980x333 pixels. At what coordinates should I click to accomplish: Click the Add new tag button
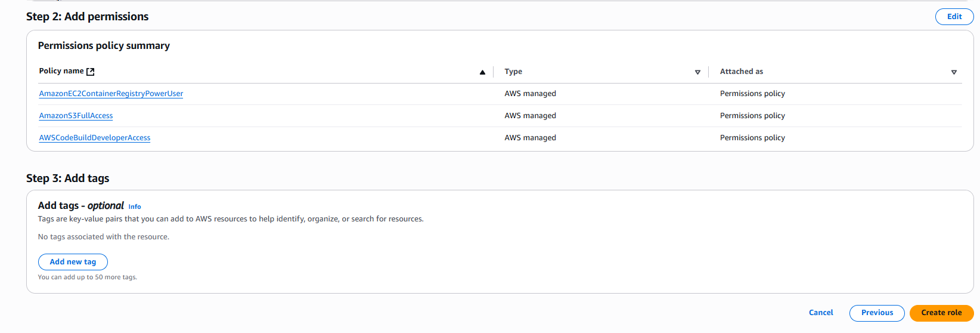[73, 262]
